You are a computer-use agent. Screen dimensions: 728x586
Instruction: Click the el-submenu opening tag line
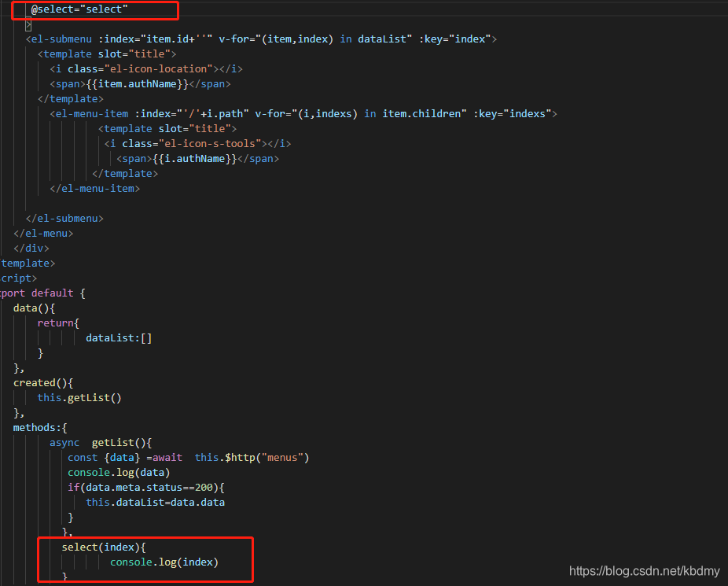coord(261,39)
